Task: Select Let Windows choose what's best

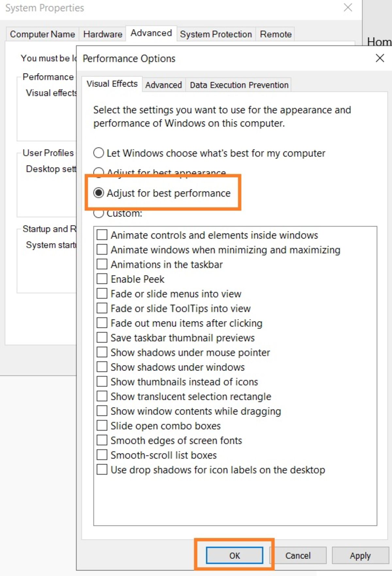Action: 99,153
